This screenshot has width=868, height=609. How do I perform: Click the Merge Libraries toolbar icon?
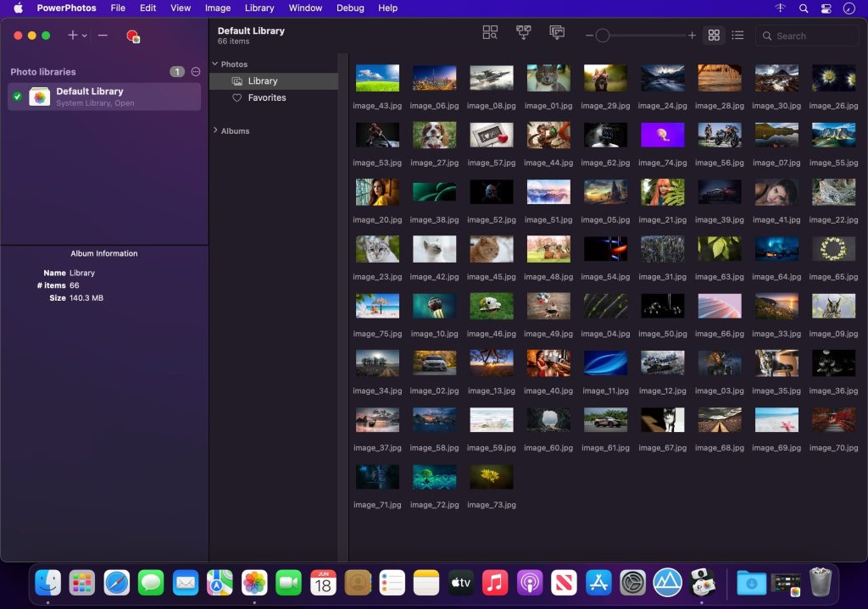[x=524, y=33]
